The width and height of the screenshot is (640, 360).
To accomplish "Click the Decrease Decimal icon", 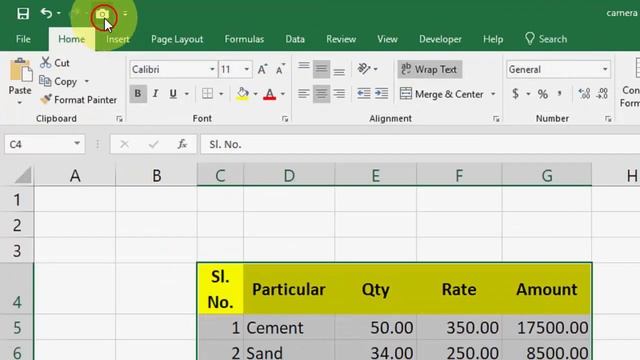I will tap(602, 94).
